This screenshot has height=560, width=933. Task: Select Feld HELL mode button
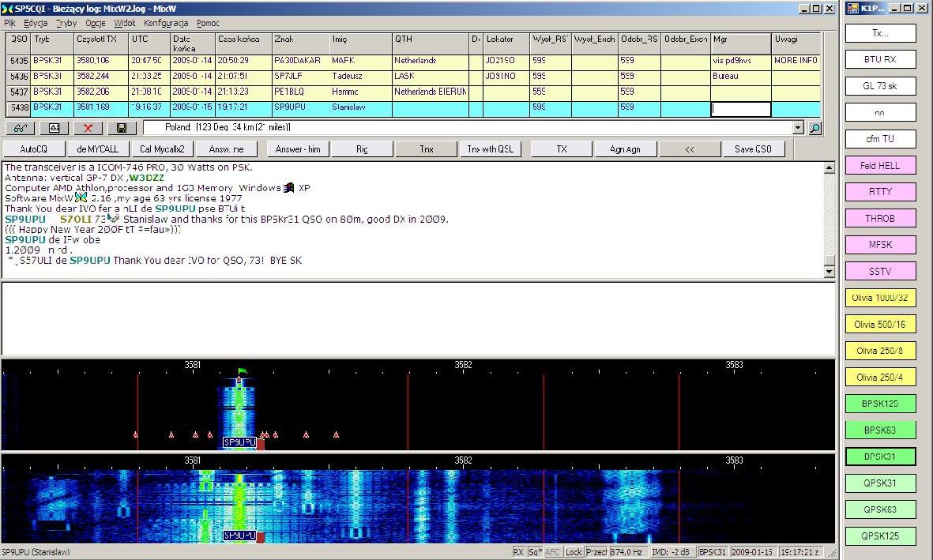pyautogui.click(x=880, y=165)
